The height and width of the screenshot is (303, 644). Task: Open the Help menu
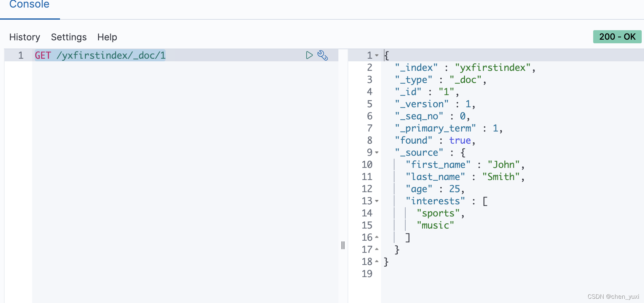pos(107,37)
